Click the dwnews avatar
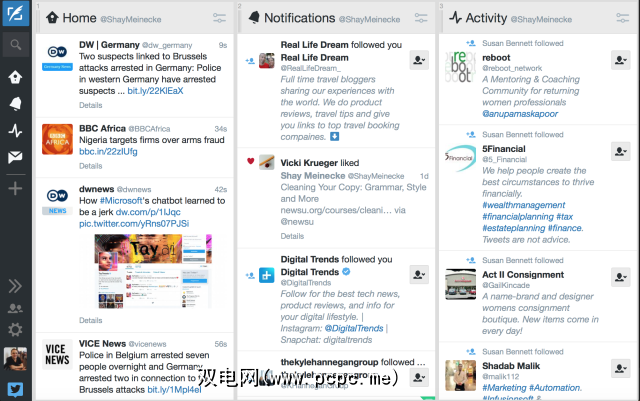The width and height of the screenshot is (640, 401). [x=58, y=200]
